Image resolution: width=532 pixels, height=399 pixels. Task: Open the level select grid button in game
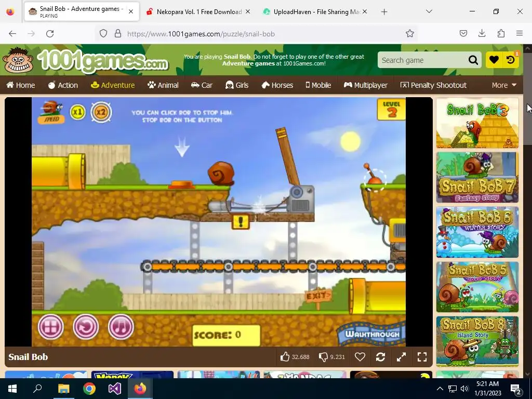pyautogui.click(x=50, y=327)
